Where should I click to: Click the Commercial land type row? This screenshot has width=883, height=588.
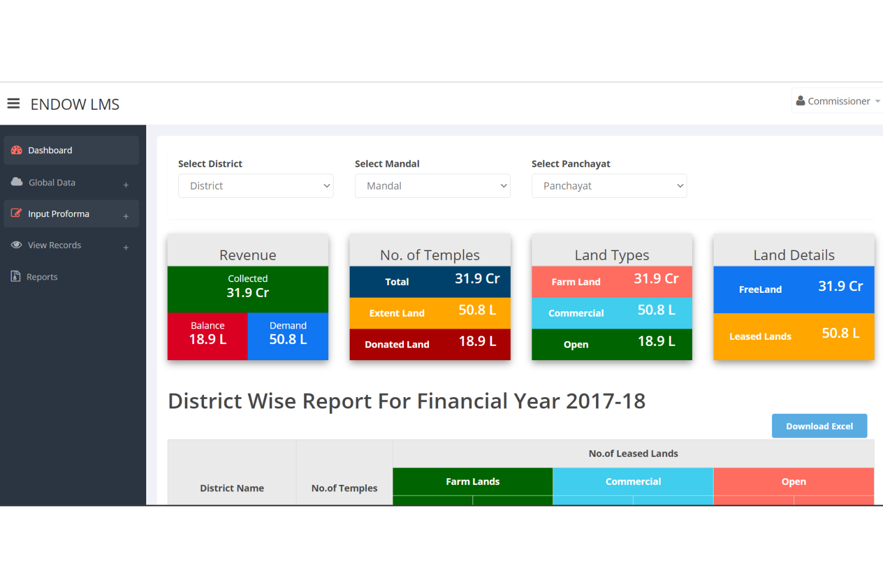tap(612, 313)
